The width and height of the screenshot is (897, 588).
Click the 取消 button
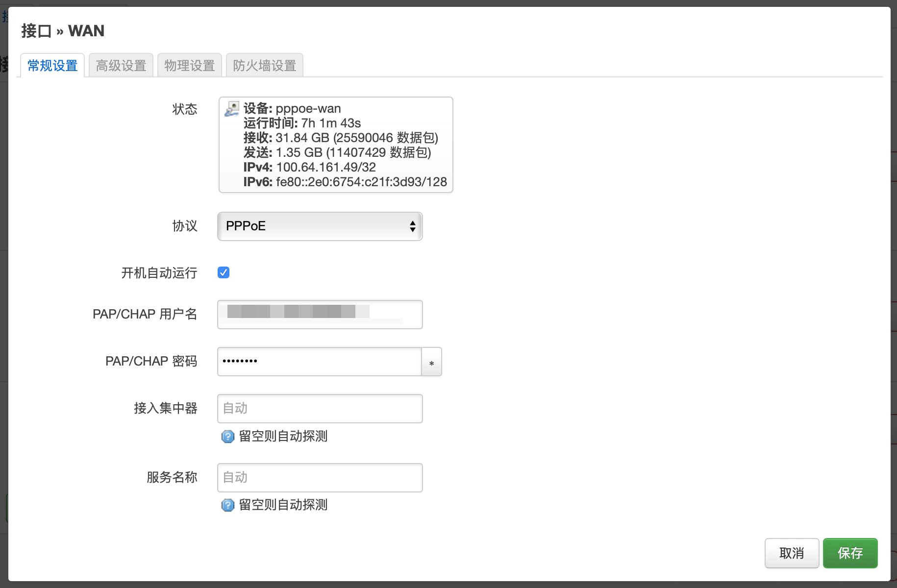pyautogui.click(x=792, y=553)
